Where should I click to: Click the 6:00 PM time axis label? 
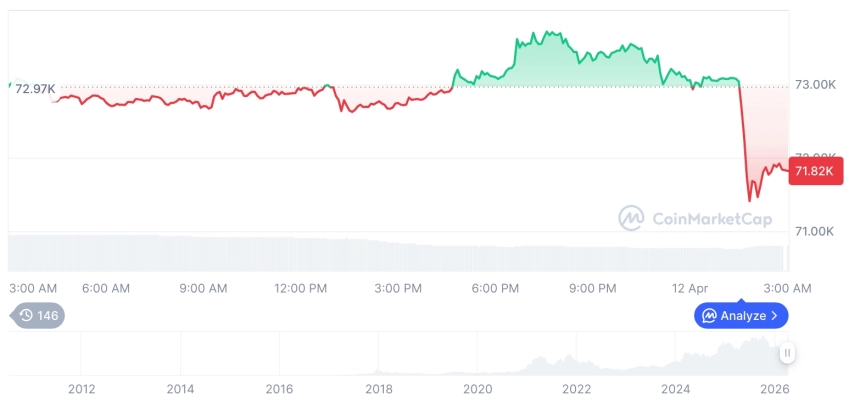(495, 288)
